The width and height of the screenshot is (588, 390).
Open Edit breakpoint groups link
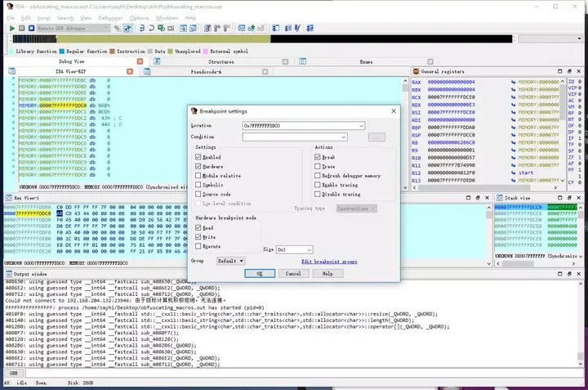point(329,262)
